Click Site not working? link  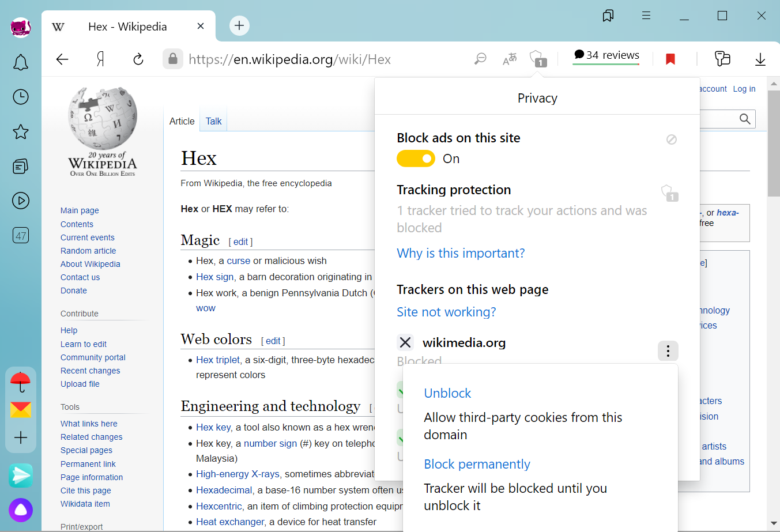pyautogui.click(x=446, y=312)
